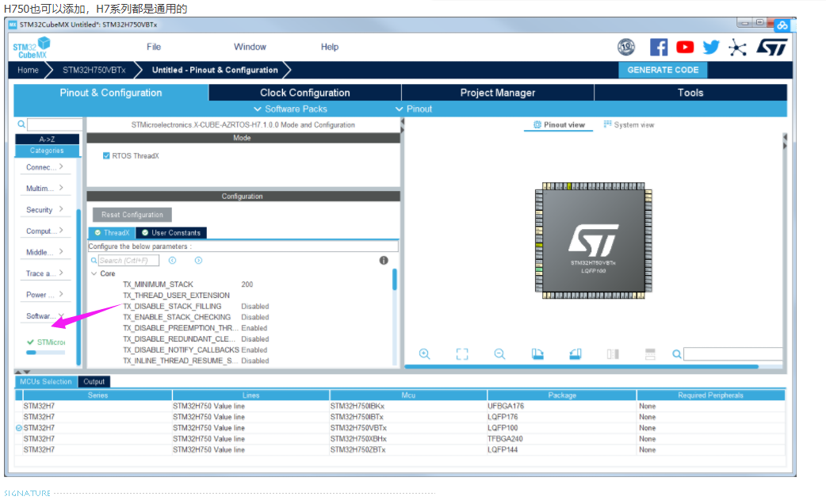Select the Pinout view tab
Image resolution: width=826 pixels, height=504 pixels.
click(x=559, y=125)
